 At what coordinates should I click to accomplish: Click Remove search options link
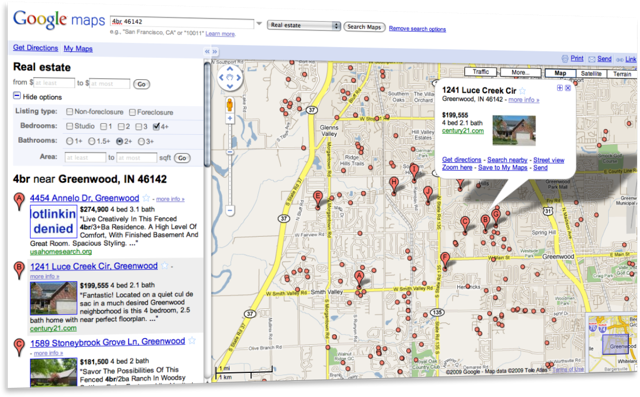click(x=417, y=29)
